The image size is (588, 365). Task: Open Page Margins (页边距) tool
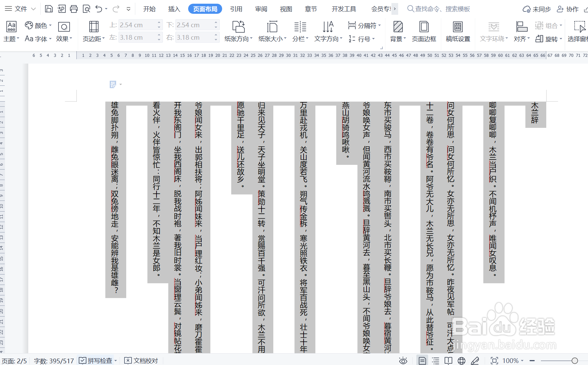coord(94,31)
